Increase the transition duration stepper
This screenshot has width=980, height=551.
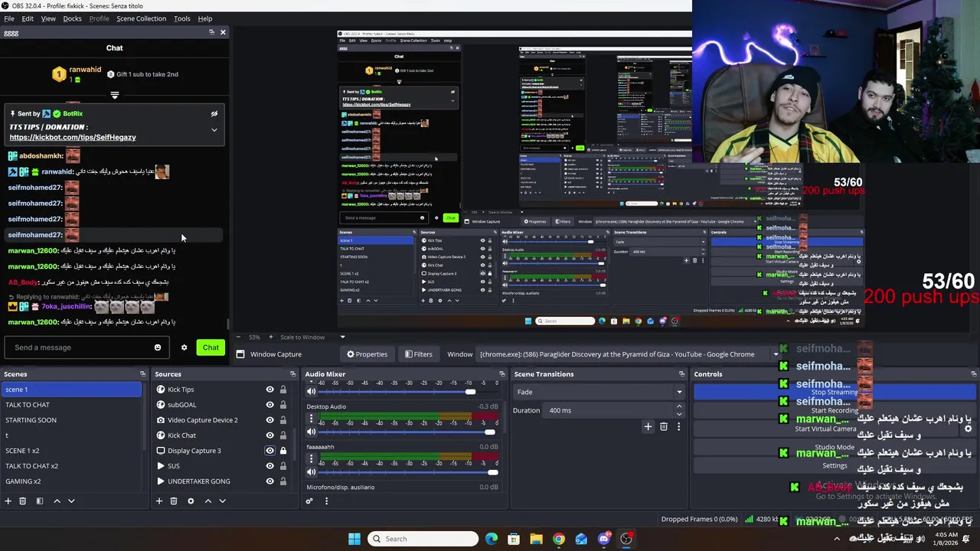point(679,407)
